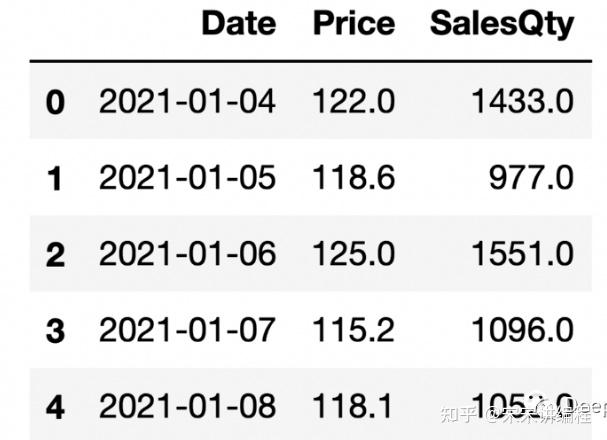
Task: Click the Date column header
Action: tap(238, 23)
